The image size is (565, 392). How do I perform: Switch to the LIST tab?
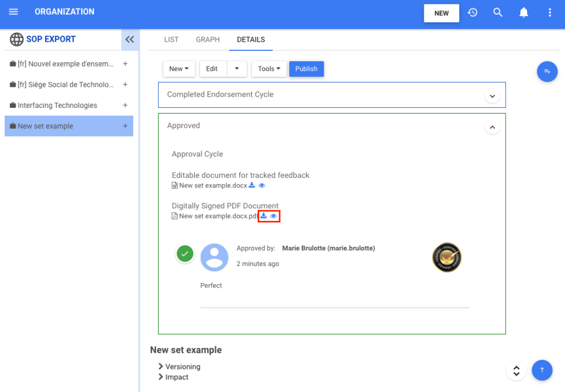(x=171, y=40)
